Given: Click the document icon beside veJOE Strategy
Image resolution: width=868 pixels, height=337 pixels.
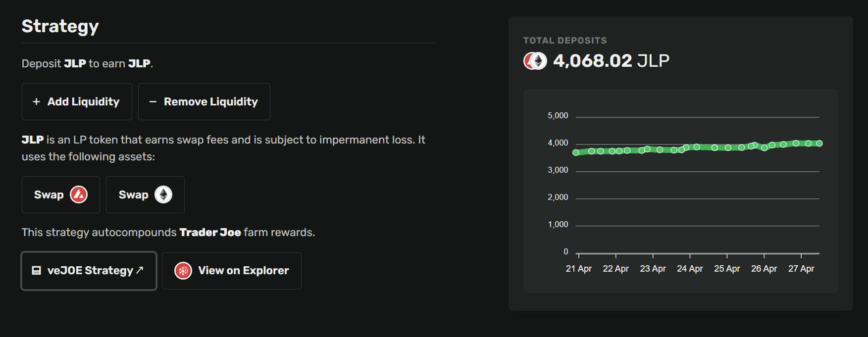Looking at the screenshot, I should pos(36,270).
